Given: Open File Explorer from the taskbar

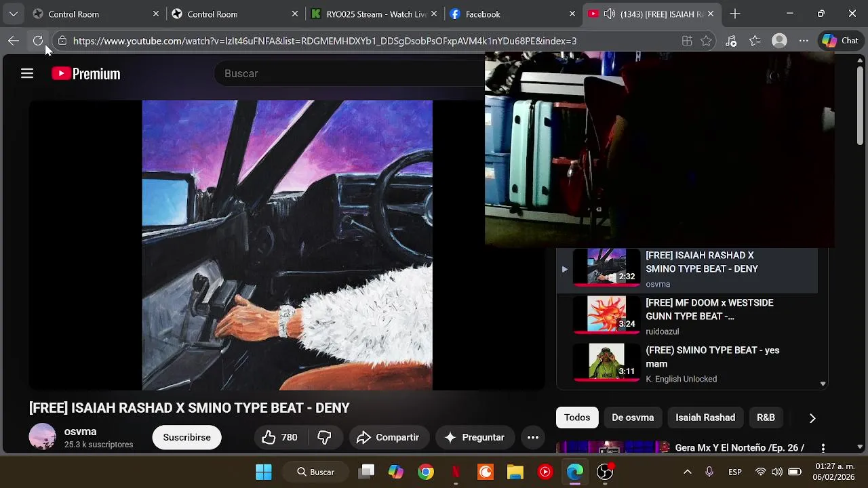Looking at the screenshot, I should click(515, 472).
